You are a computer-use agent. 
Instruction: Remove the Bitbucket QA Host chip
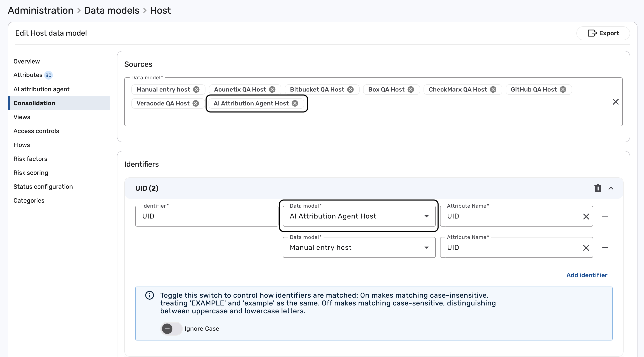pyautogui.click(x=350, y=90)
